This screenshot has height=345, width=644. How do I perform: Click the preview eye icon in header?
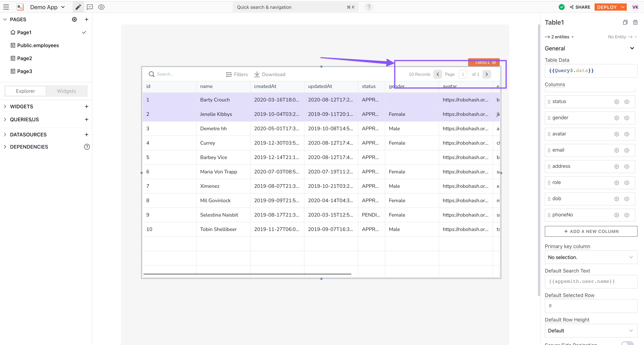101,7
